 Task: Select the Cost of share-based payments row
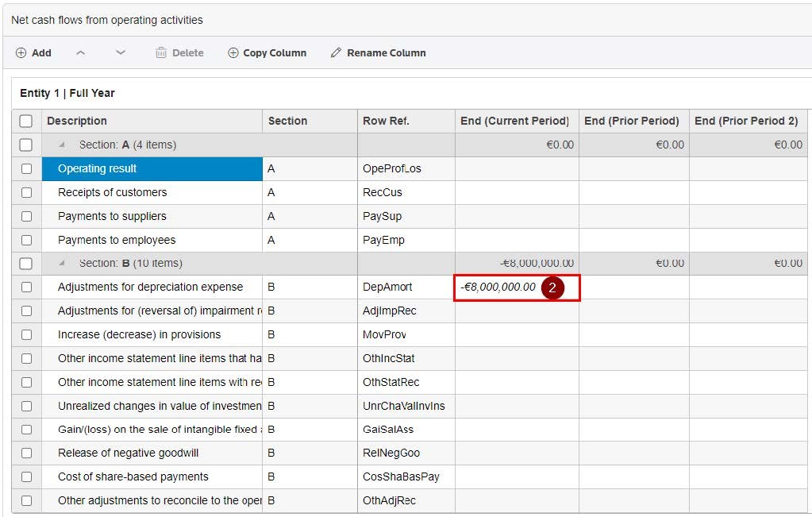coord(133,477)
